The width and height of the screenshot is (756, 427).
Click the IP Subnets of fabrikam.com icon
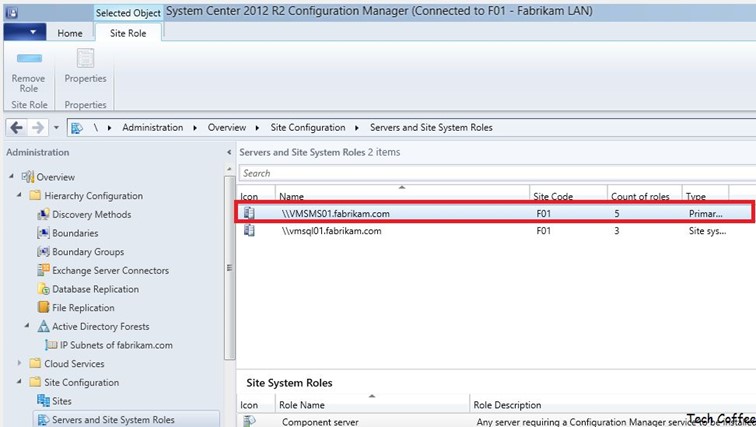tap(51, 345)
